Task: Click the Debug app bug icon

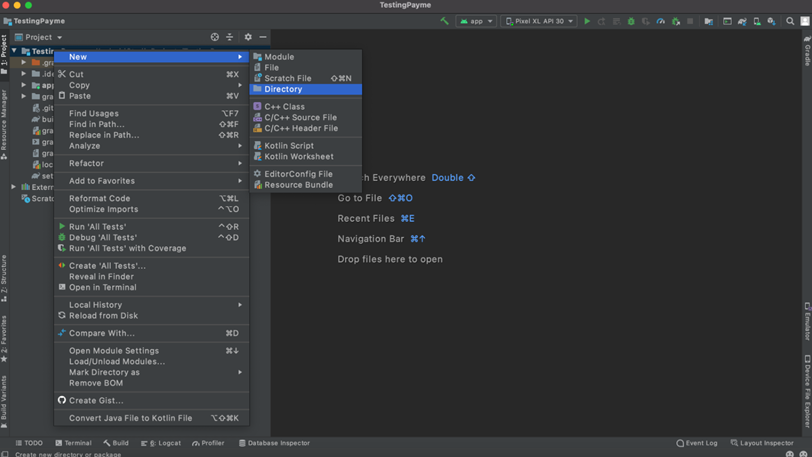Action: point(631,21)
